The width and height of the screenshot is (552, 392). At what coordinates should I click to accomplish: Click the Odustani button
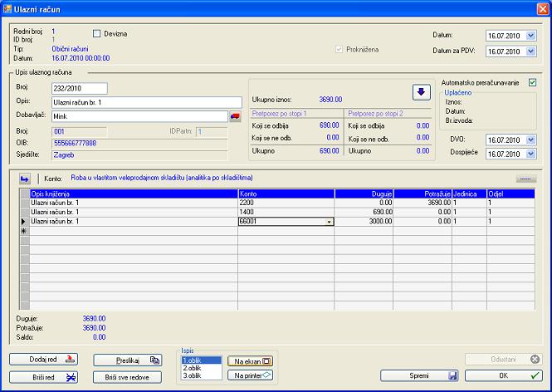(503, 360)
